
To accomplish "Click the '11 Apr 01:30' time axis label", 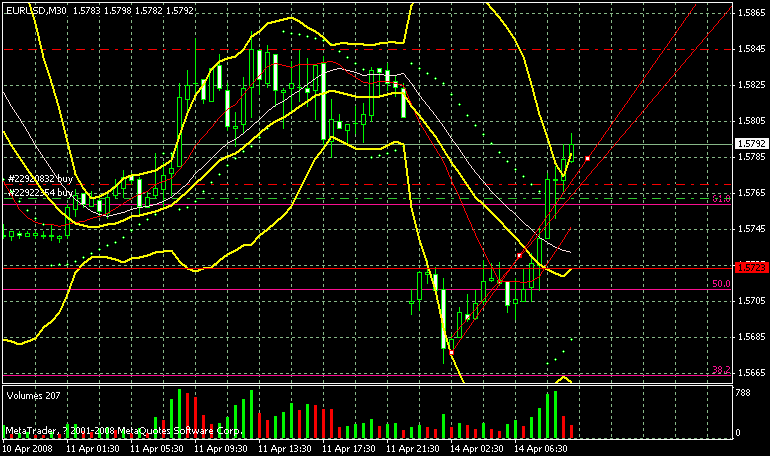I will (93, 449).
